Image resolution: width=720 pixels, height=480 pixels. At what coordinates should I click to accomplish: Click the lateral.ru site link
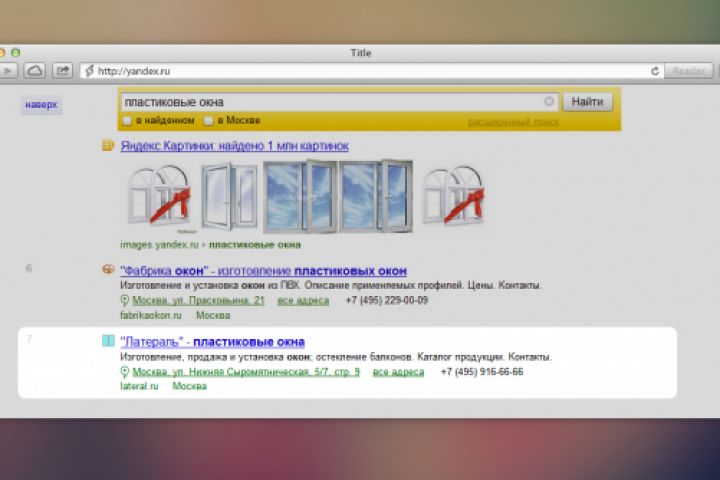pyautogui.click(x=139, y=386)
